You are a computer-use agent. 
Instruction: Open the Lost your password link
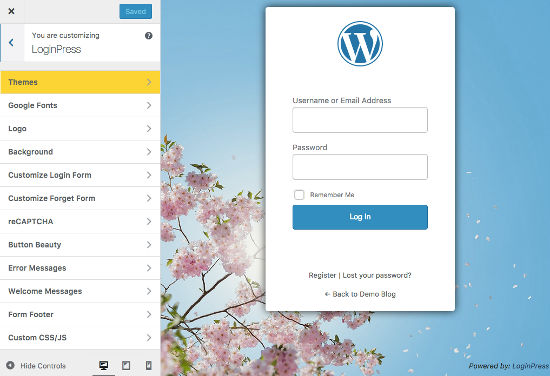pyautogui.click(x=377, y=275)
